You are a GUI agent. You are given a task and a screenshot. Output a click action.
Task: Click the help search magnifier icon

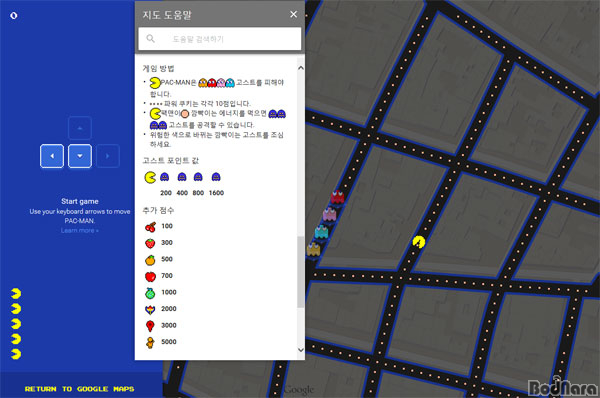tap(150, 39)
